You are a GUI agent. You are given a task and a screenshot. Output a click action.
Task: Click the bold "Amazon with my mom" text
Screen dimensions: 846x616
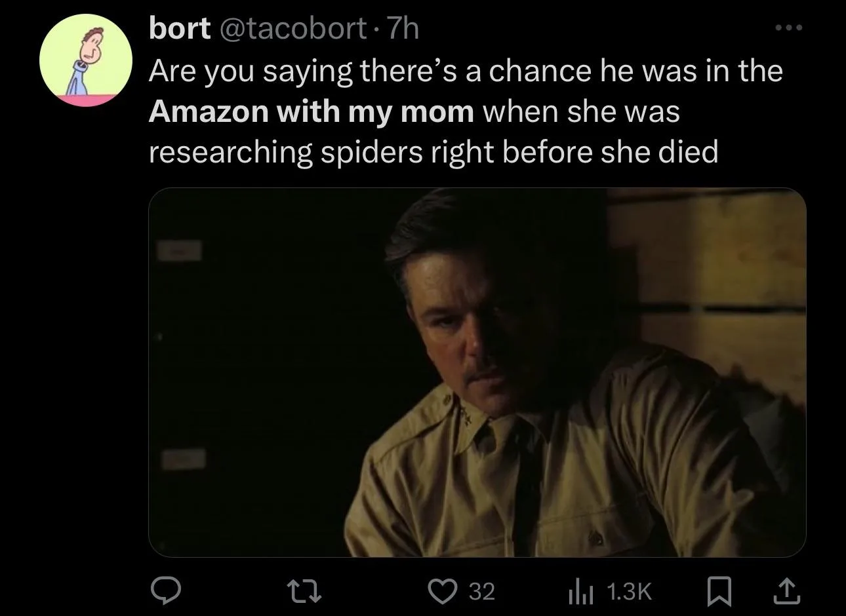[x=311, y=112]
